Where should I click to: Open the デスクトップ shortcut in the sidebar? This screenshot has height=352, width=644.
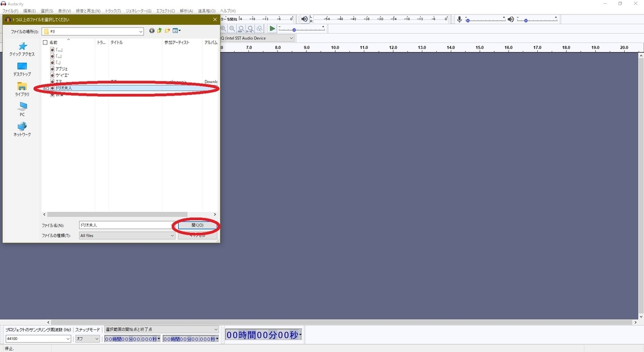pyautogui.click(x=22, y=68)
